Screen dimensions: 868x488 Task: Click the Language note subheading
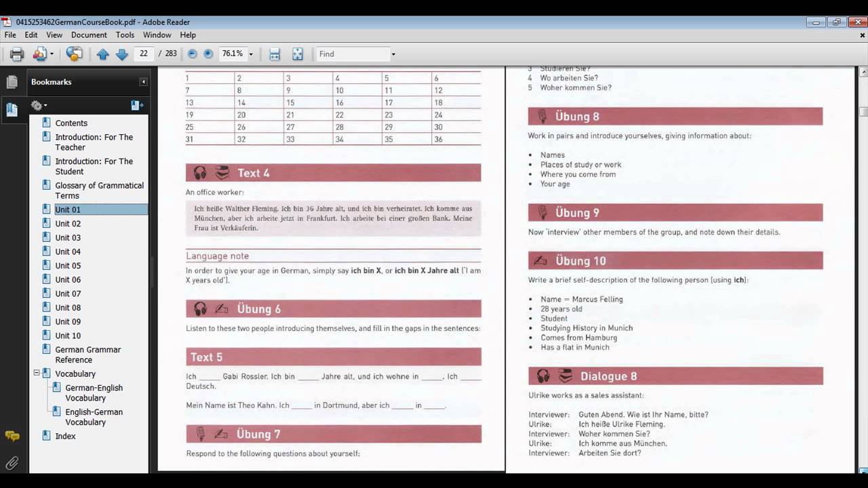click(x=218, y=256)
